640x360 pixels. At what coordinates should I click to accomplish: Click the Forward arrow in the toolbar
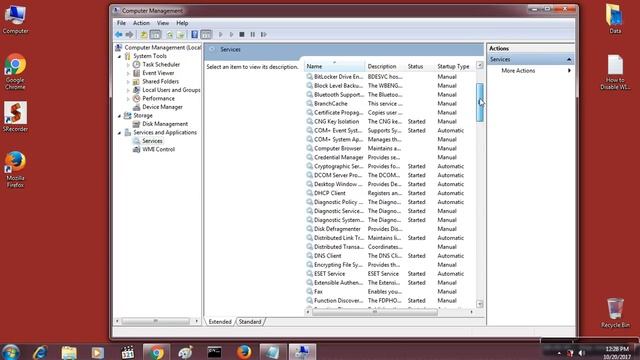(129, 35)
